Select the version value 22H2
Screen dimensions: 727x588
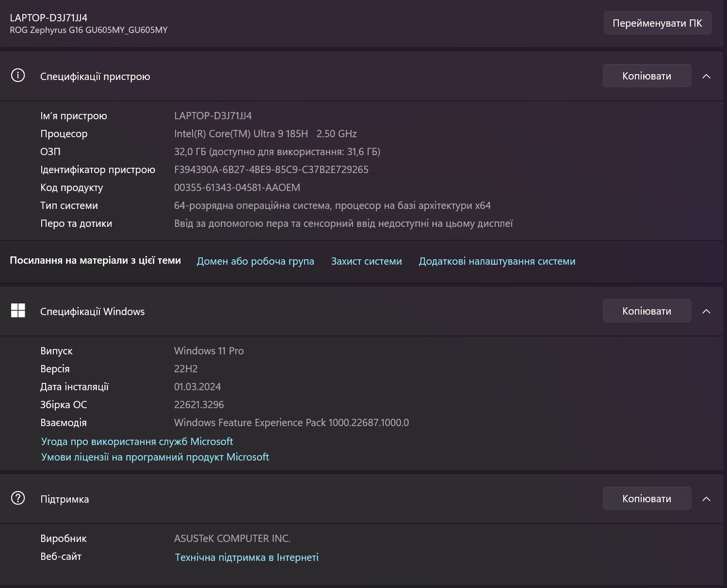click(x=186, y=369)
